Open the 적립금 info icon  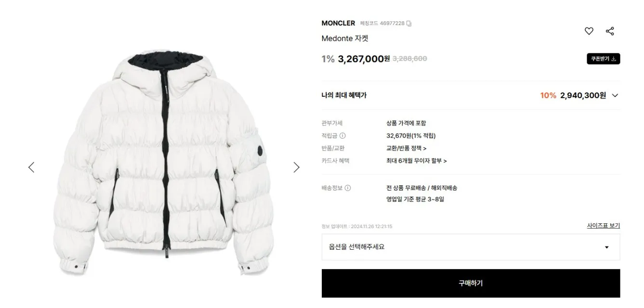[x=342, y=136]
